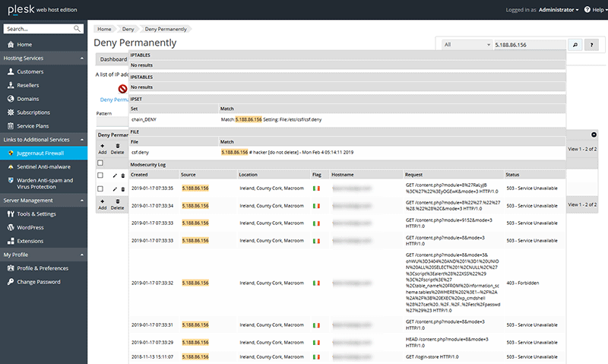Click the Help icon in top bar
Screen dimensions: 608x364
click(587, 10)
